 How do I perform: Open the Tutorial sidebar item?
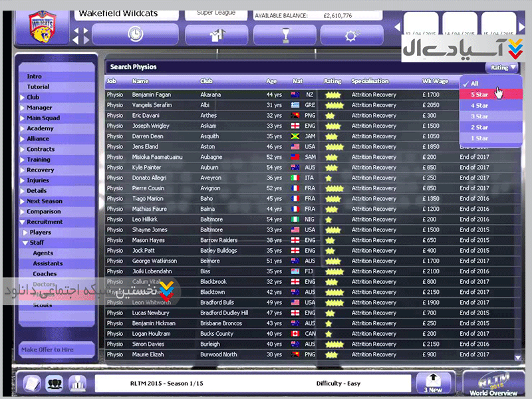(x=38, y=87)
